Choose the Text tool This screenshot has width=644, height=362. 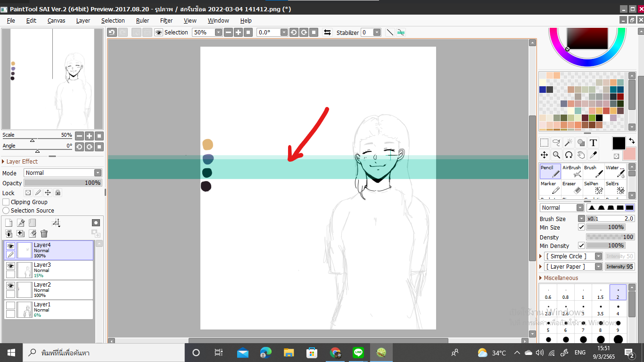click(x=593, y=142)
